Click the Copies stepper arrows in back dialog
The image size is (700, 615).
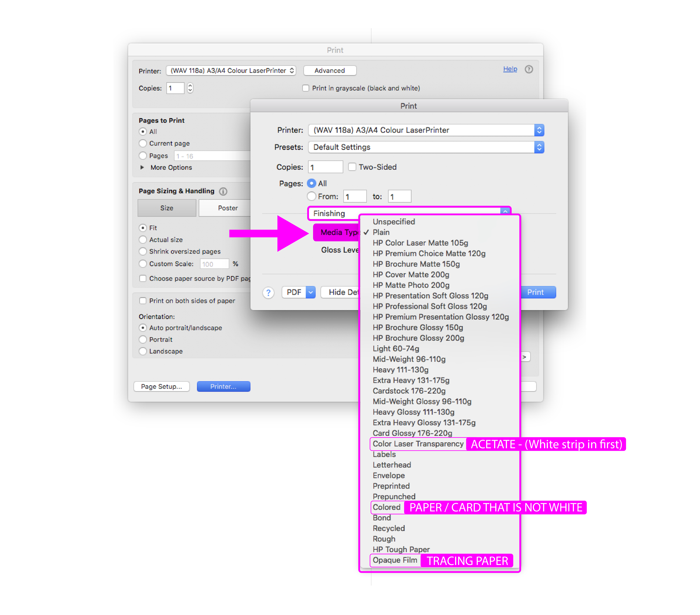[x=190, y=88]
